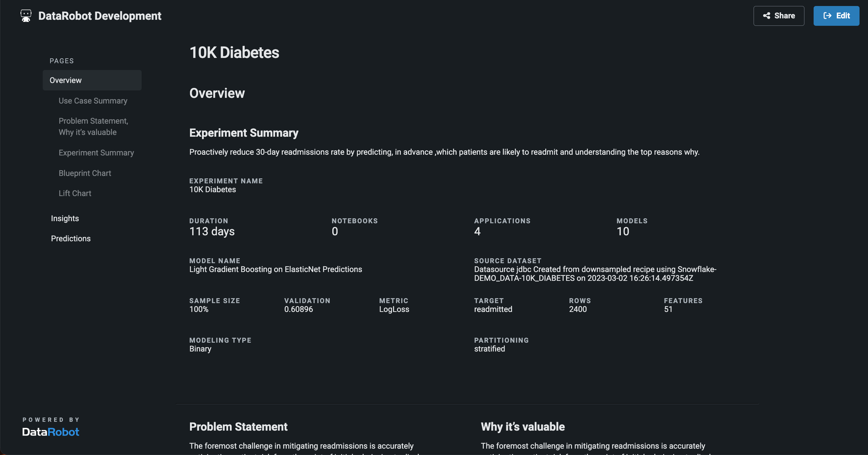This screenshot has height=455, width=868.
Task: Click the source dataset description text
Action: (595, 274)
